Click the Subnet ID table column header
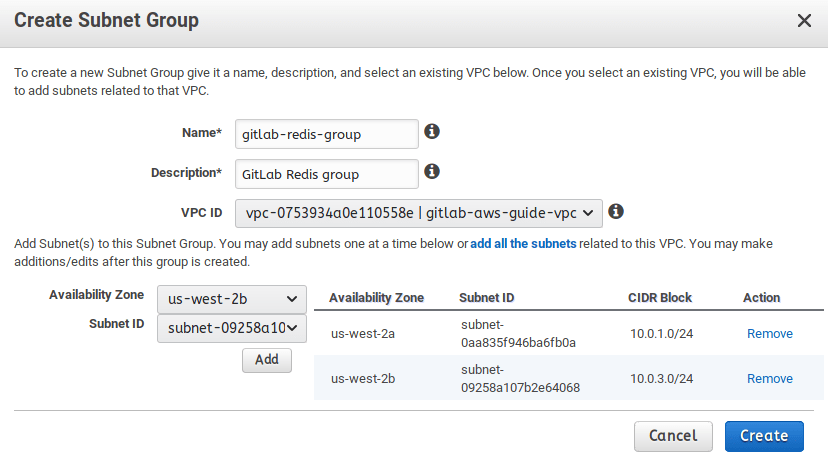Image resolution: width=828 pixels, height=462 pixels. pyautogui.click(x=487, y=298)
